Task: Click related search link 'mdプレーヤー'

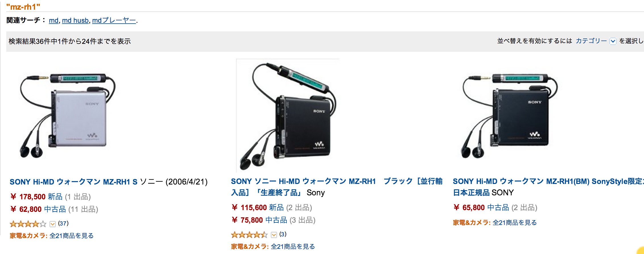Action: [114, 21]
